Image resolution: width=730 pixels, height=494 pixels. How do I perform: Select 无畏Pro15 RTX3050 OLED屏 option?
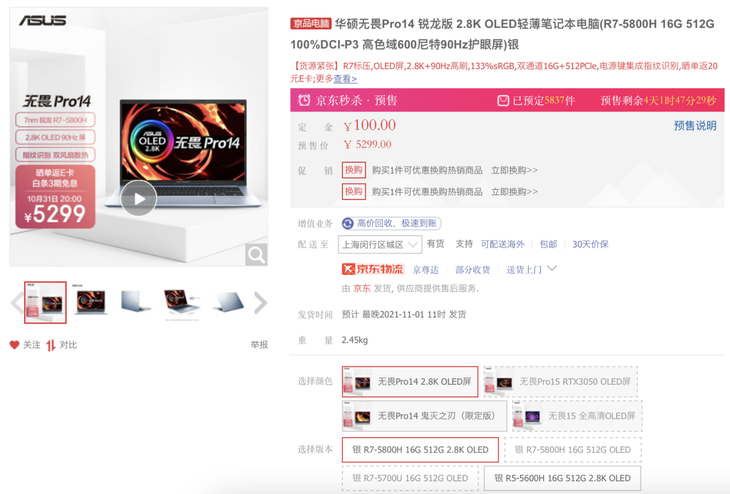point(561,382)
